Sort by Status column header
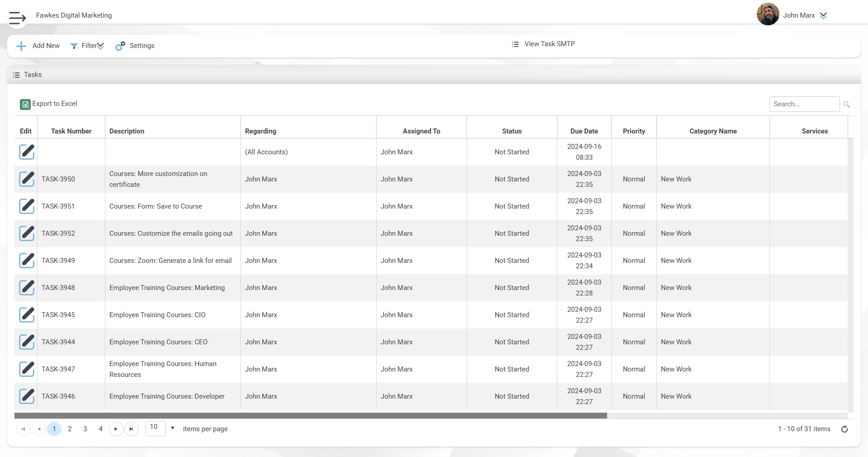Screen dimensions: 868x457 [512, 131]
